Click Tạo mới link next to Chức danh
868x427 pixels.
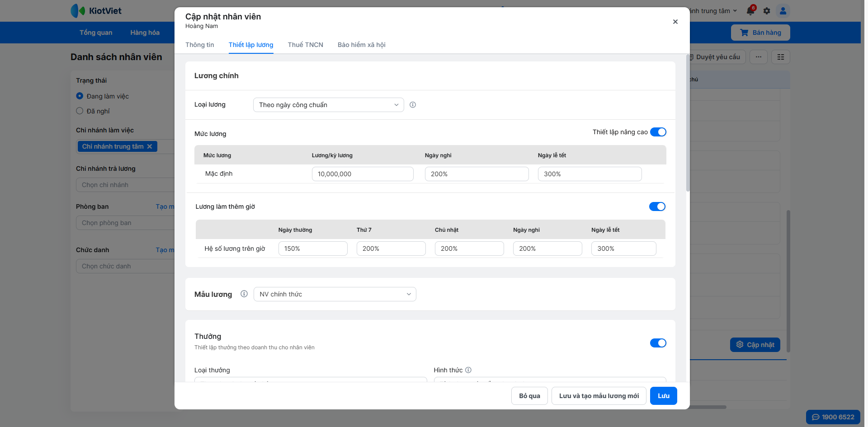[x=165, y=250]
